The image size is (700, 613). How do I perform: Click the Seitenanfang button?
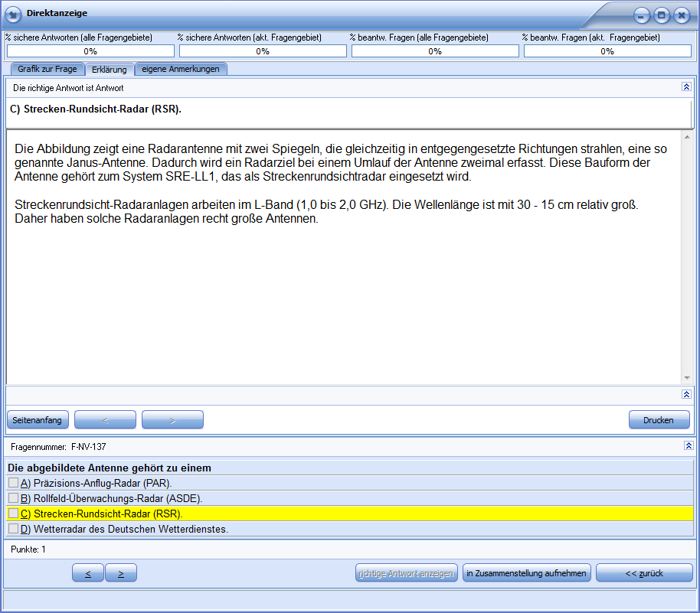click(x=38, y=420)
